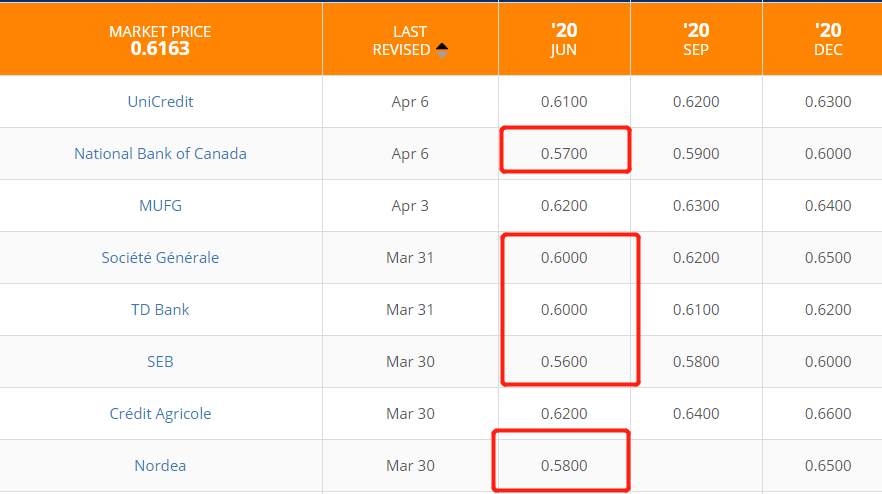Open the Nordea bank link

[160, 465]
